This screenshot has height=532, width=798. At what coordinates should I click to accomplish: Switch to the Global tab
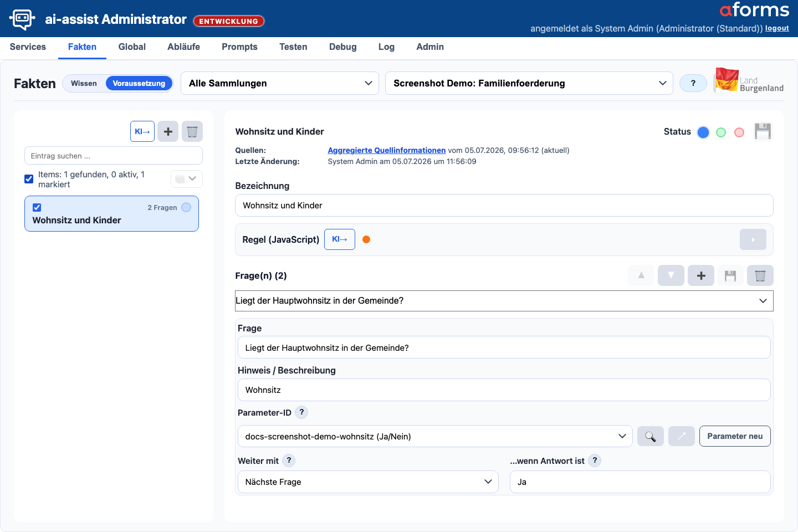coord(132,47)
